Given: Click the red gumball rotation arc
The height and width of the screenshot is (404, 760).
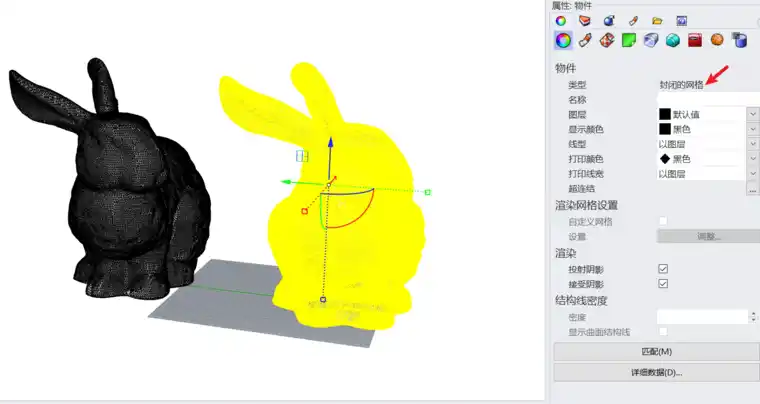Looking at the screenshot, I should click(360, 218).
